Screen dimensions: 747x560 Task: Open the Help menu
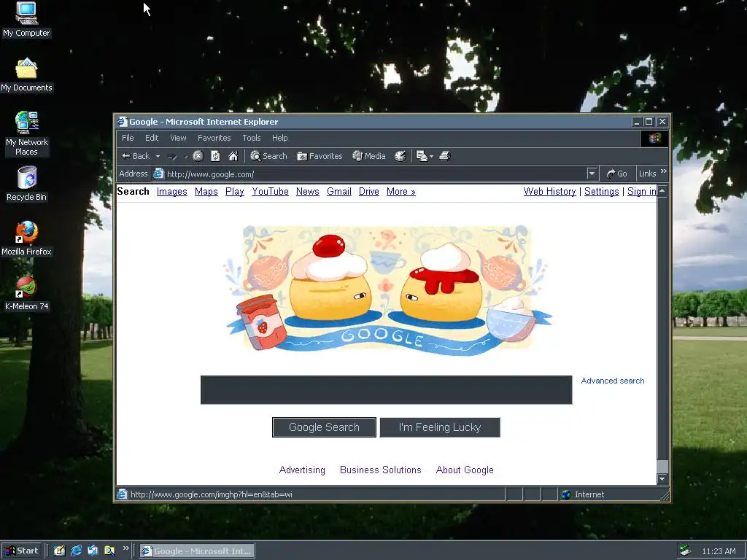click(x=279, y=138)
